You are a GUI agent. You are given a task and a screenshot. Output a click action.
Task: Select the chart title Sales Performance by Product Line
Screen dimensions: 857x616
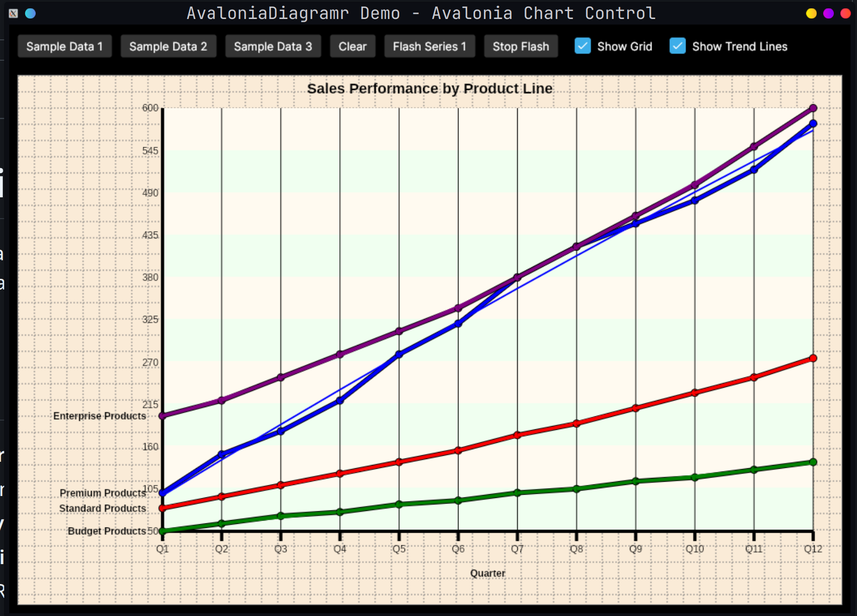(x=430, y=88)
